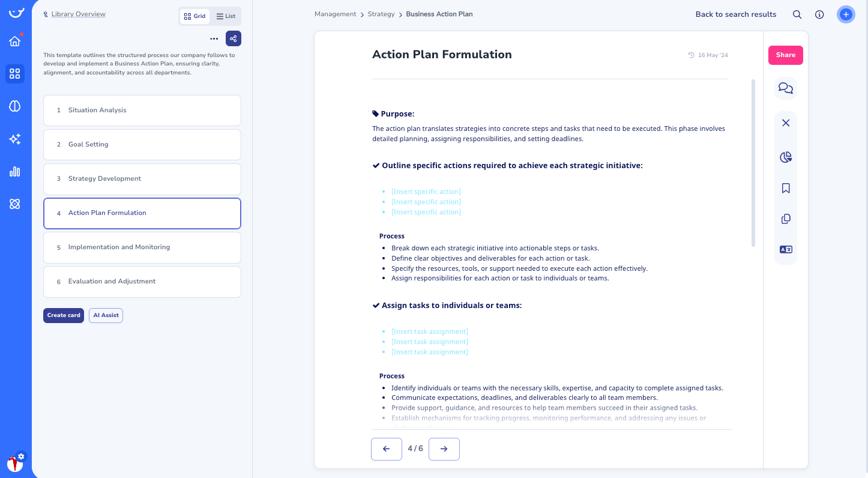Image resolution: width=868 pixels, height=478 pixels.
Task: Open the comments speech bubble panel
Action: (785, 88)
